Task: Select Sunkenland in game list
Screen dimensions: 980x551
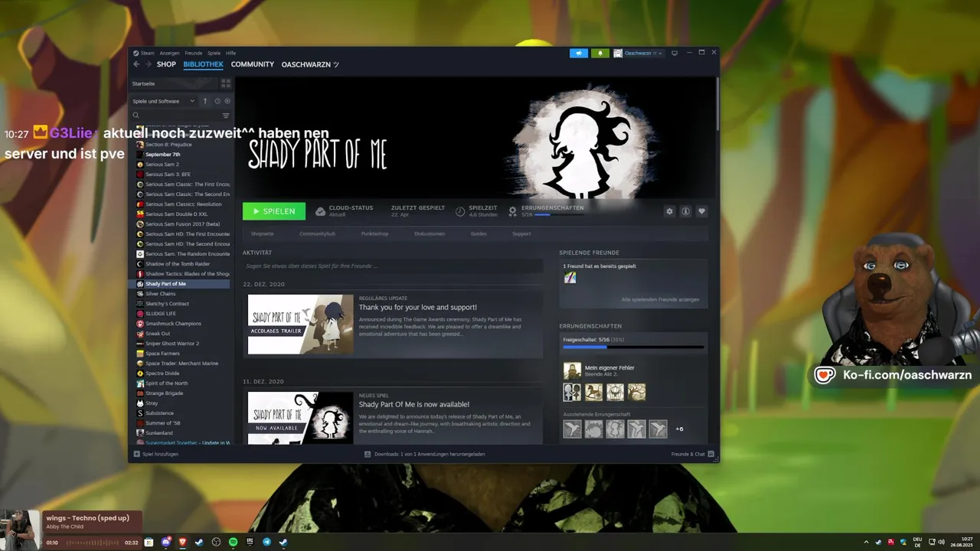Action: tap(159, 433)
